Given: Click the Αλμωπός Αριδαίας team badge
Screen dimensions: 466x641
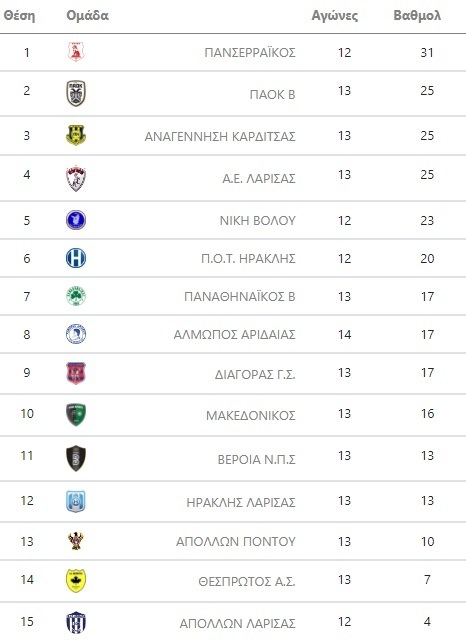Looking at the screenshot, I should pos(76,334).
